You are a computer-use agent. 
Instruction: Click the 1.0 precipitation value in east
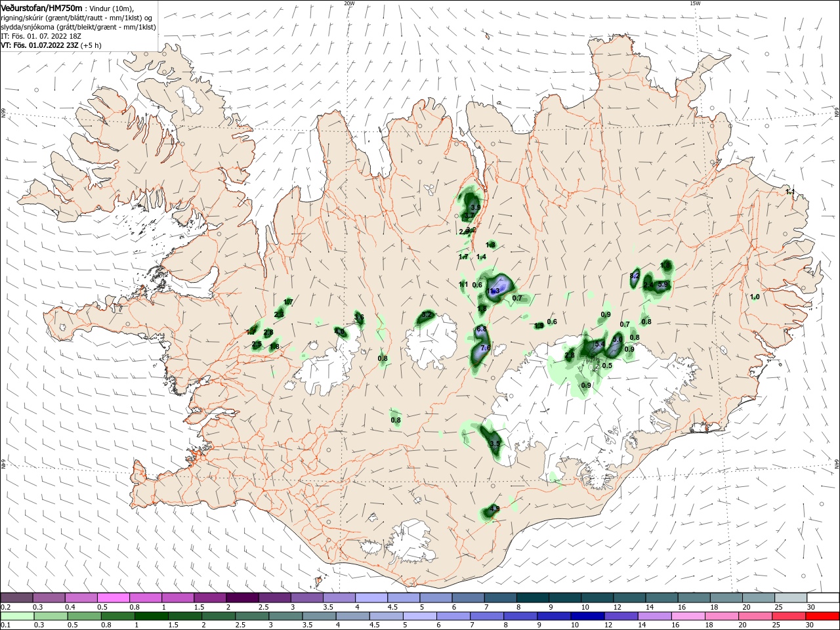point(755,297)
